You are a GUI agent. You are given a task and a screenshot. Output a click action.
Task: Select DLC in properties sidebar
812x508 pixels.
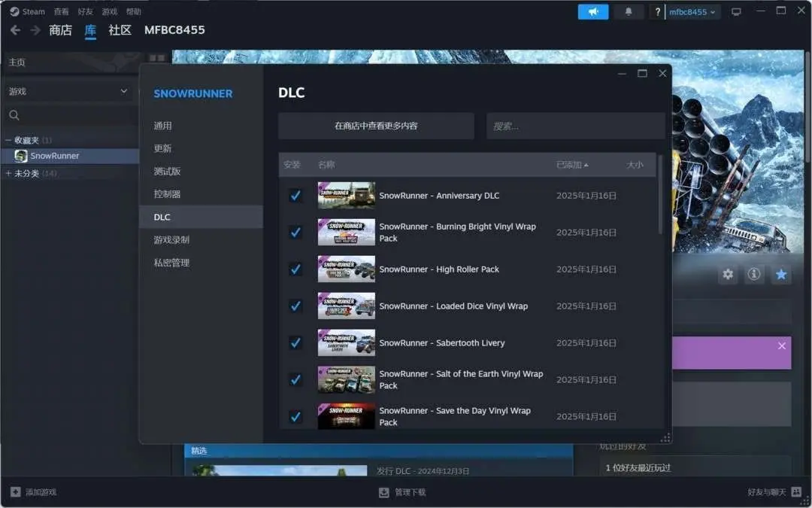(201, 217)
